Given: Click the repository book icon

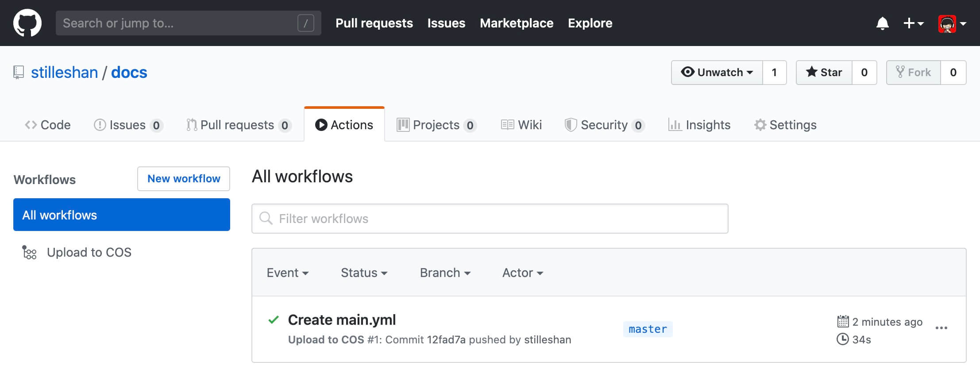Looking at the screenshot, I should point(19,72).
